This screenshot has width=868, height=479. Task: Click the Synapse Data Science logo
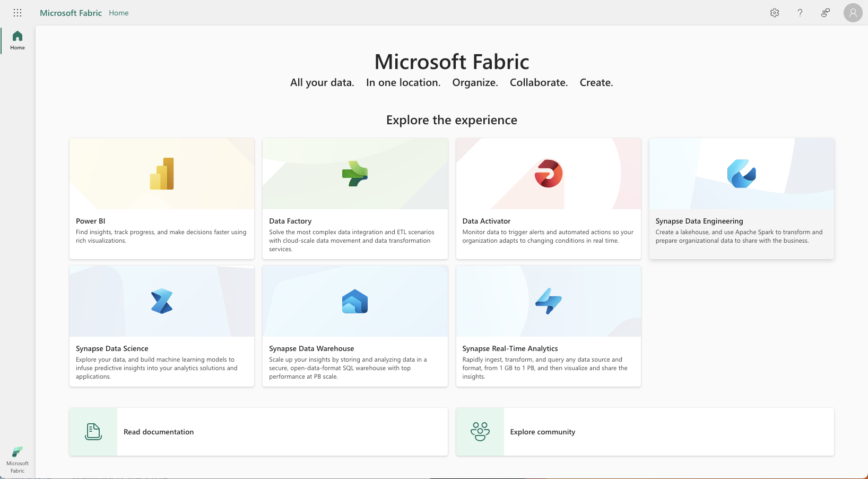(x=162, y=301)
